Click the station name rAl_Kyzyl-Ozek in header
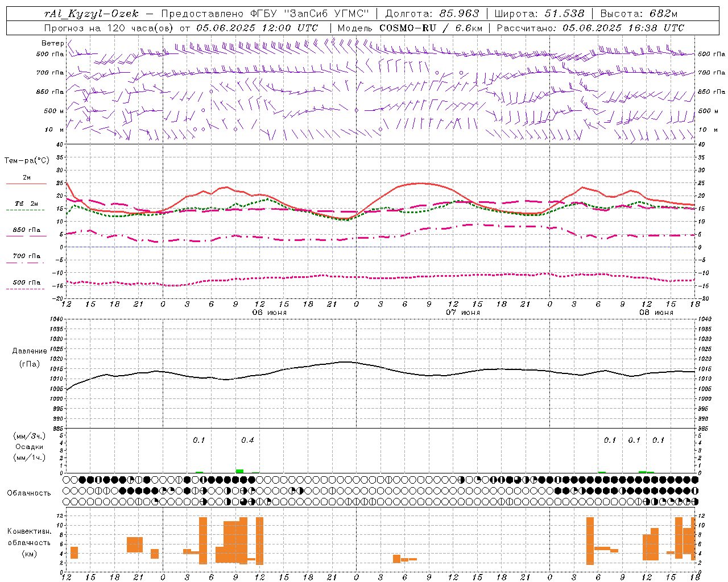The width and height of the screenshot is (728, 582). point(90,14)
